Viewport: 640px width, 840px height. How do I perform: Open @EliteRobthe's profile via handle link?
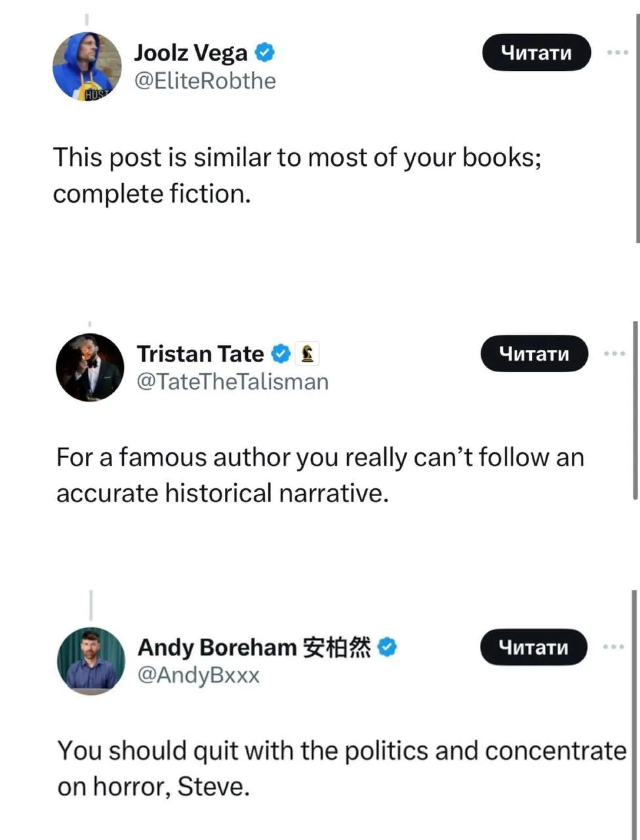click(x=205, y=81)
